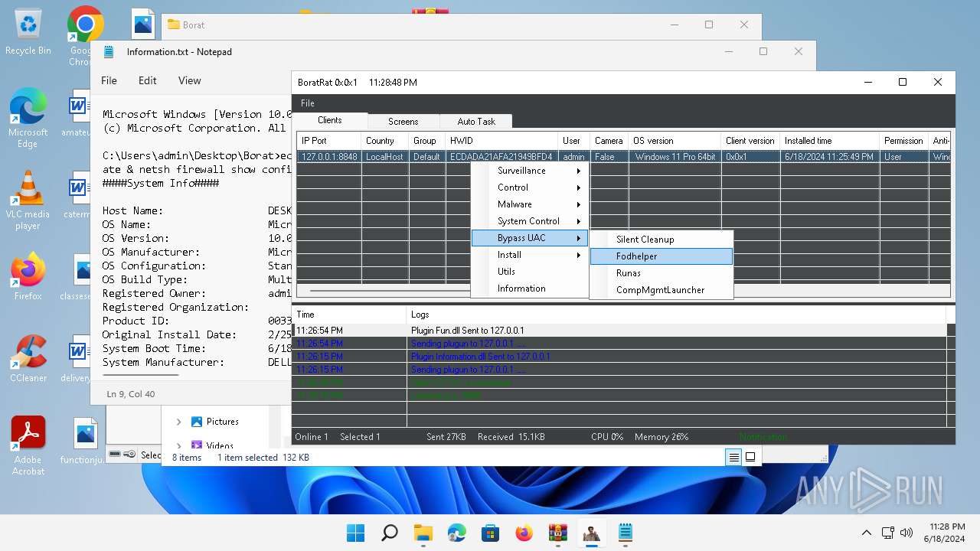This screenshot has height=551, width=980.
Task: Switch Explorer to details view icon
Action: 733,457
